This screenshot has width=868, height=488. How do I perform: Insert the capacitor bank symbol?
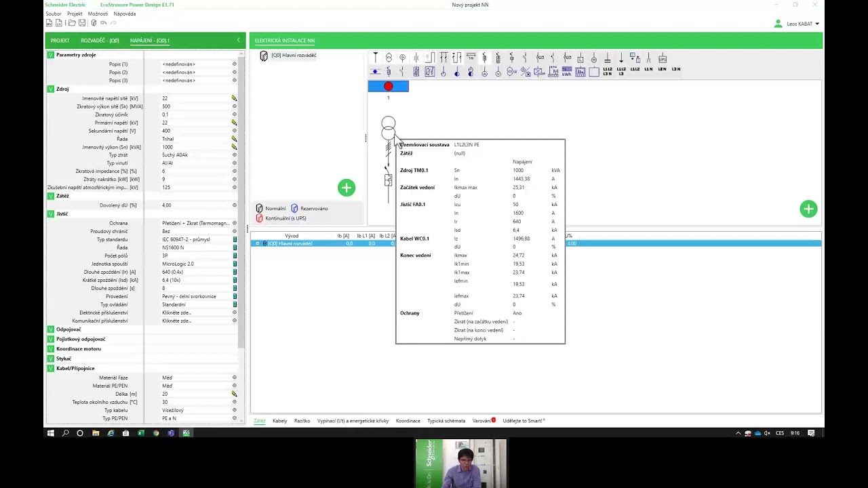[608, 58]
